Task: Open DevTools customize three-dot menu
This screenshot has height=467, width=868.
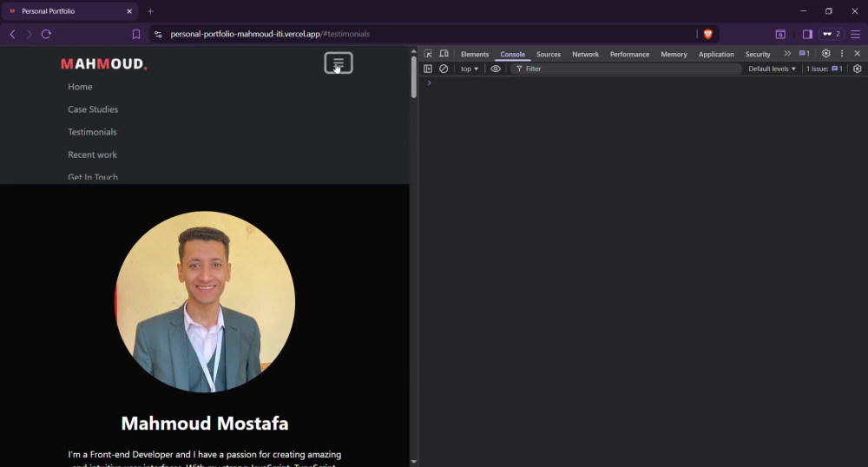Action: coord(842,54)
